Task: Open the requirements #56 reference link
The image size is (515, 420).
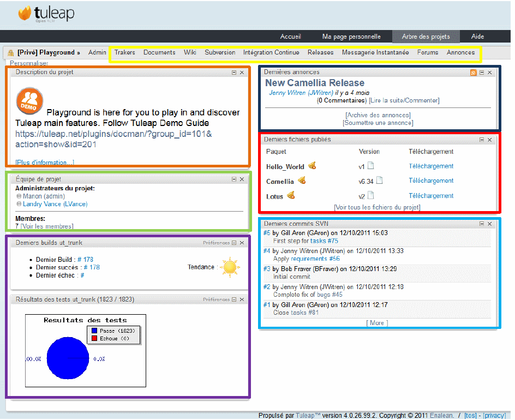Action: coord(315,259)
